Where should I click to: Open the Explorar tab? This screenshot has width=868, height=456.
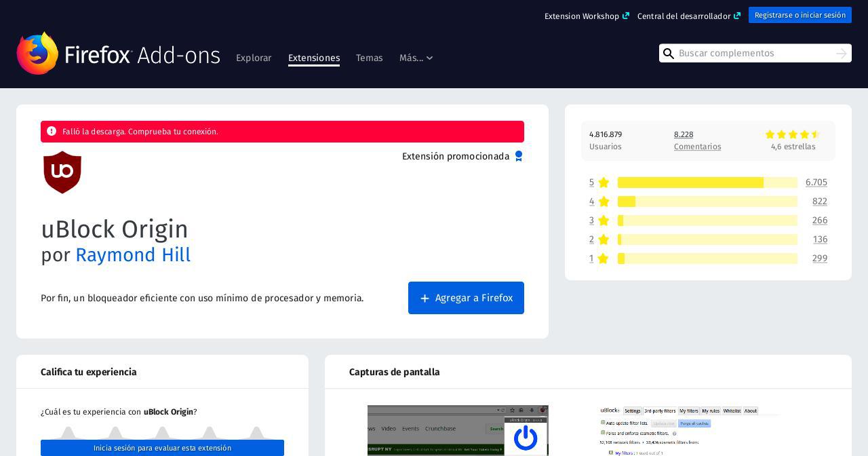(254, 58)
